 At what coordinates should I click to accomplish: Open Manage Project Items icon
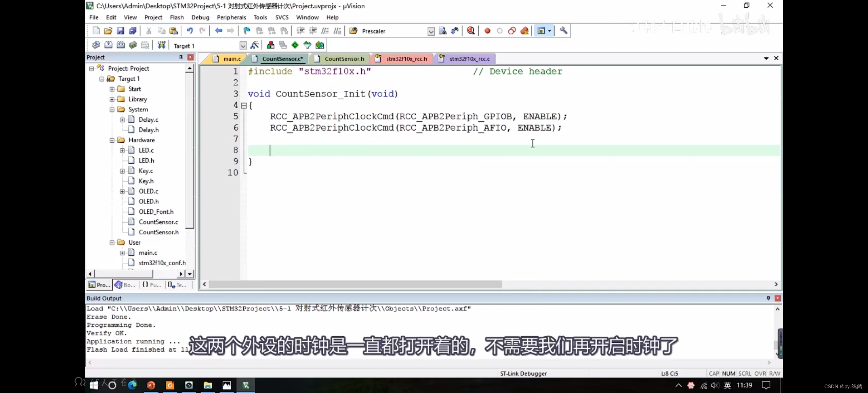point(270,45)
